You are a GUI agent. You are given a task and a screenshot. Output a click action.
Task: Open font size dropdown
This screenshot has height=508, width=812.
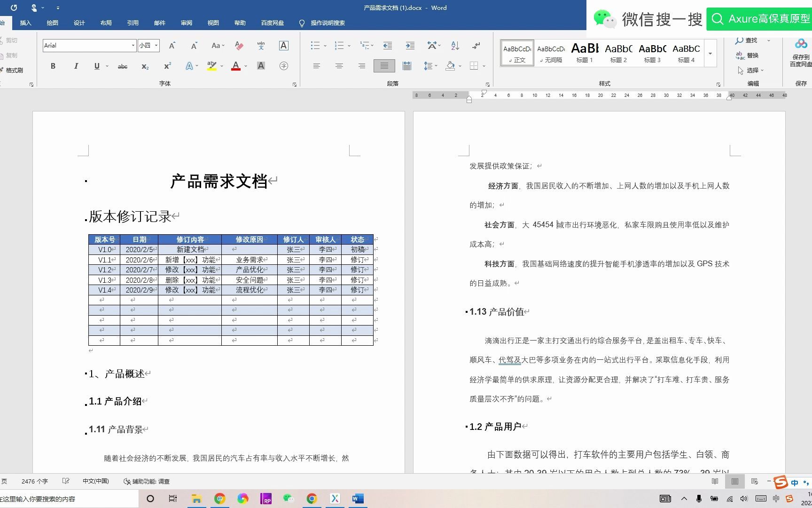click(x=156, y=46)
